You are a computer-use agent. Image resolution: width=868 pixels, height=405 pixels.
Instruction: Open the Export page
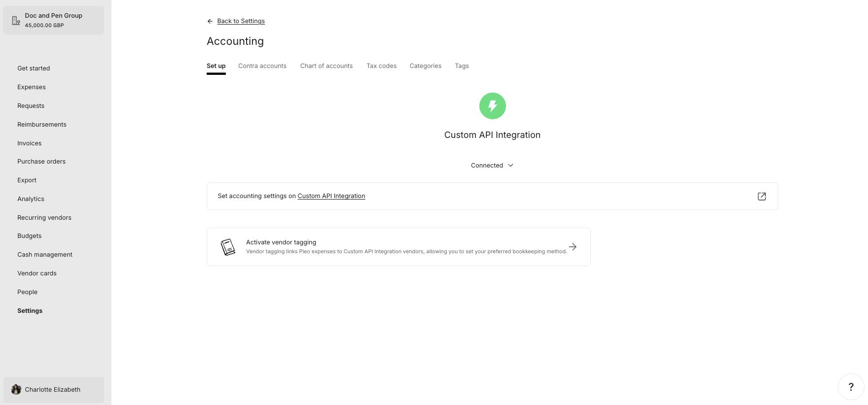[x=27, y=180]
